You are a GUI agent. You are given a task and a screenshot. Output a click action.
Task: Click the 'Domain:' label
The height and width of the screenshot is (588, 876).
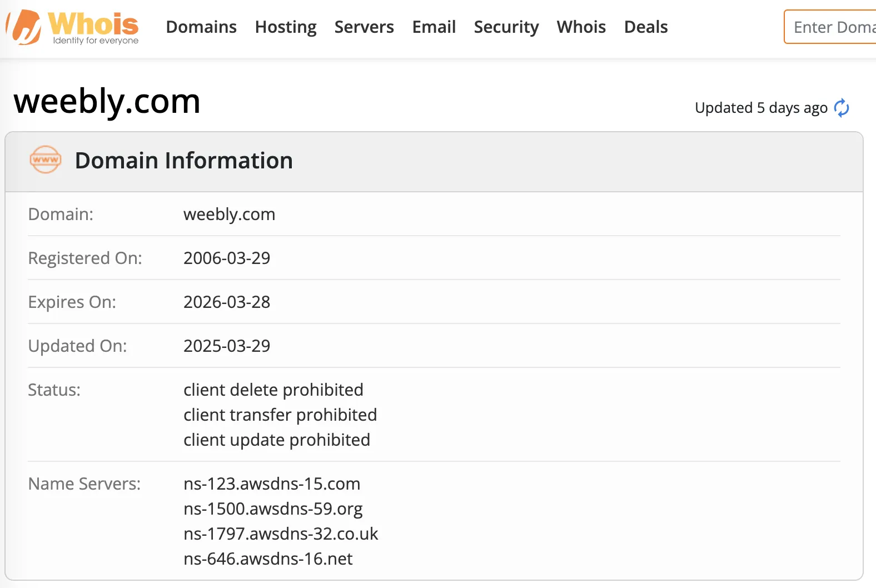pos(61,214)
